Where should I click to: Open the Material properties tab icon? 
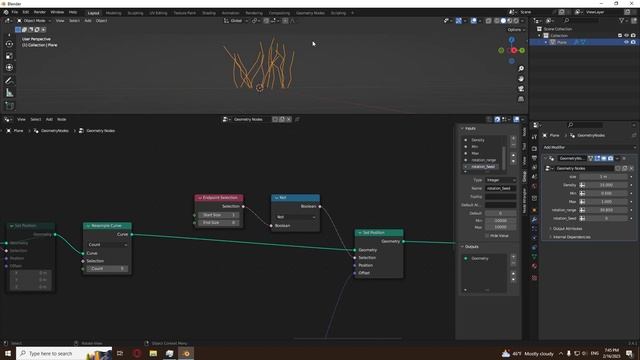tap(534, 266)
